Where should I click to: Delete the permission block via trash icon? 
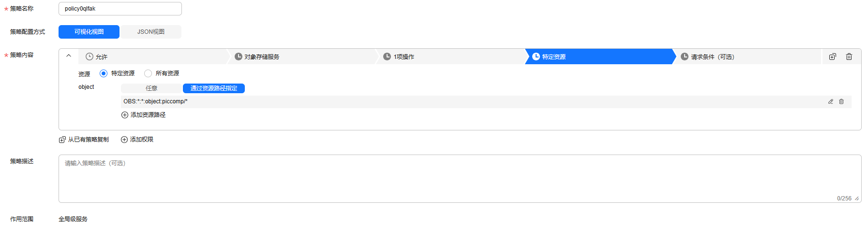pyautogui.click(x=849, y=57)
